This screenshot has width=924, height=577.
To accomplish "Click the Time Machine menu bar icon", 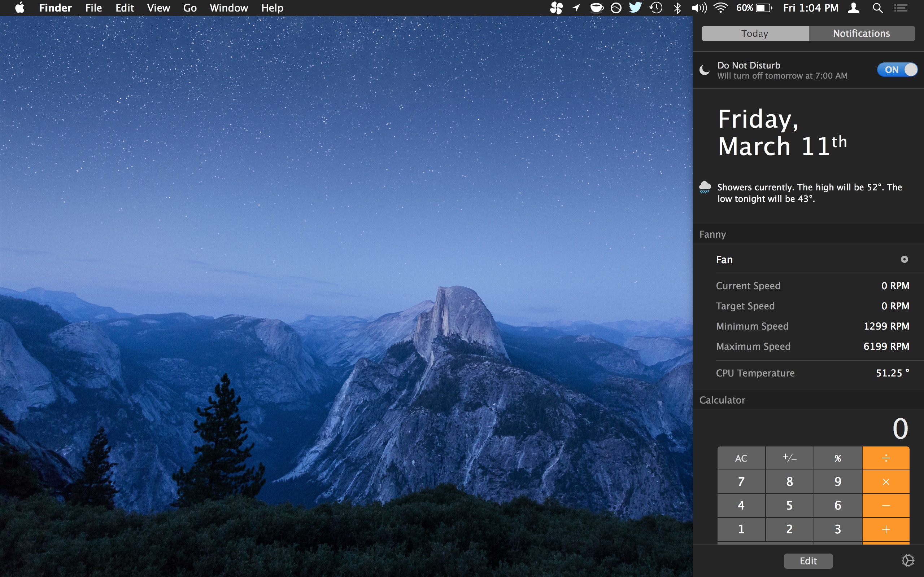I will [656, 8].
